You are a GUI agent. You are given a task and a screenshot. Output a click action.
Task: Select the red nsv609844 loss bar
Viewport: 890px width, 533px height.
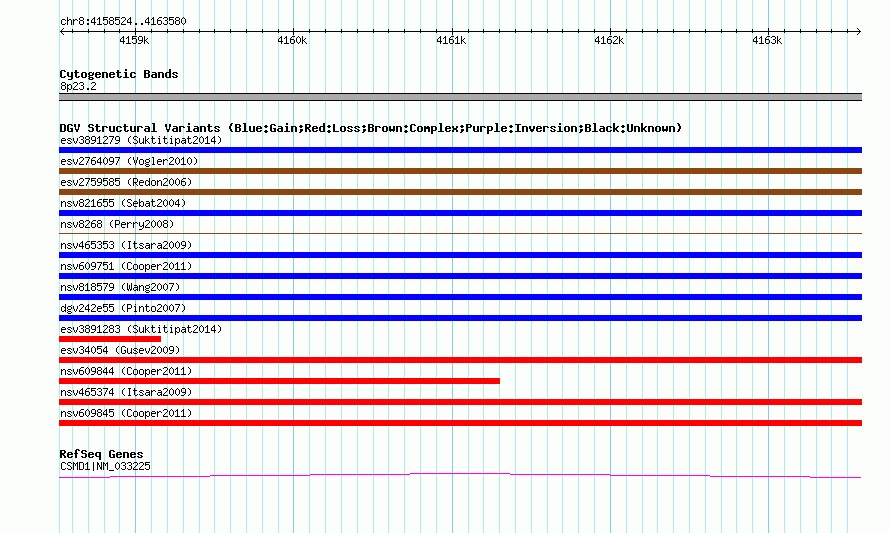pos(279,381)
